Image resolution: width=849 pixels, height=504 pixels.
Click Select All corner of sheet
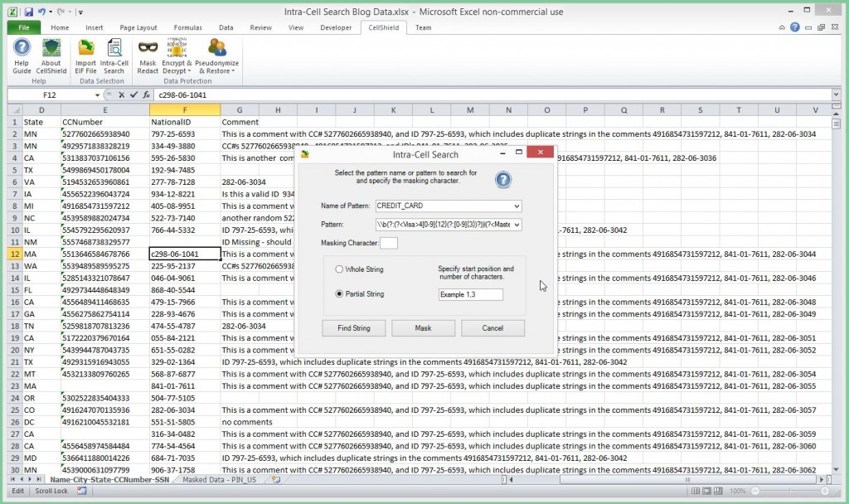[15, 110]
